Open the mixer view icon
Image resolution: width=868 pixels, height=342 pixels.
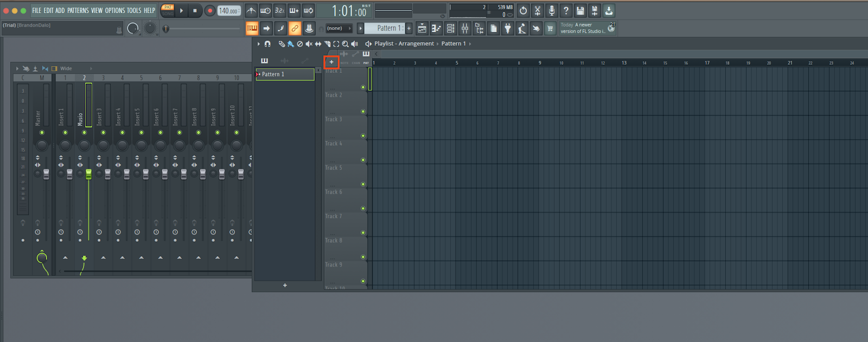pyautogui.click(x=465, y=28)
